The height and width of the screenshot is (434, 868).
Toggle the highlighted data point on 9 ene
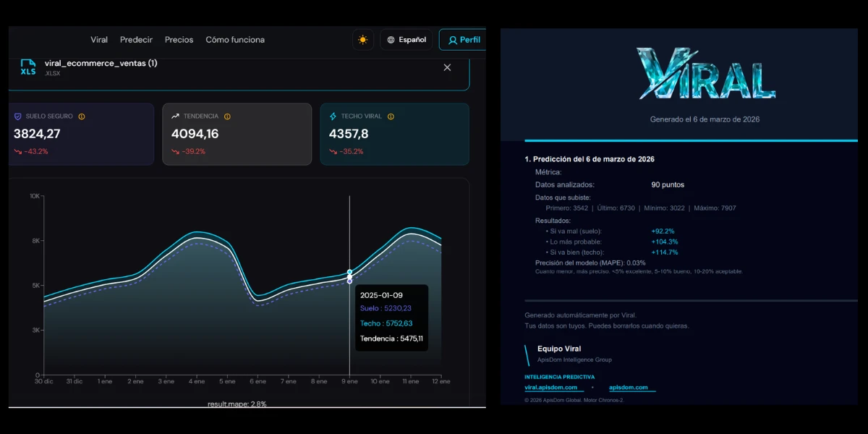(x=349, y=275)
